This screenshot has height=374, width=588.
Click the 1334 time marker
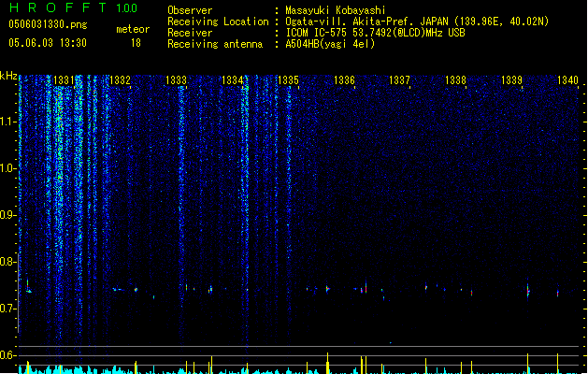(232, 80)
